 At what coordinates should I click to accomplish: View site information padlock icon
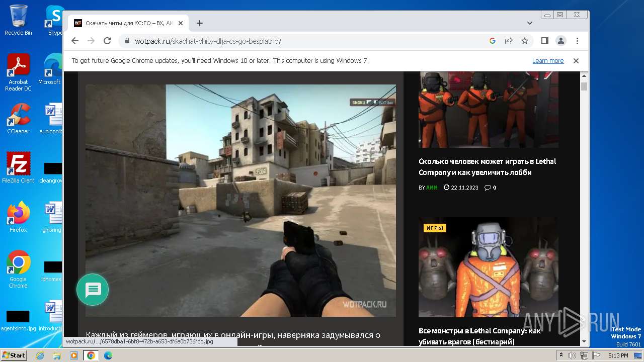(x=127, y=41)
